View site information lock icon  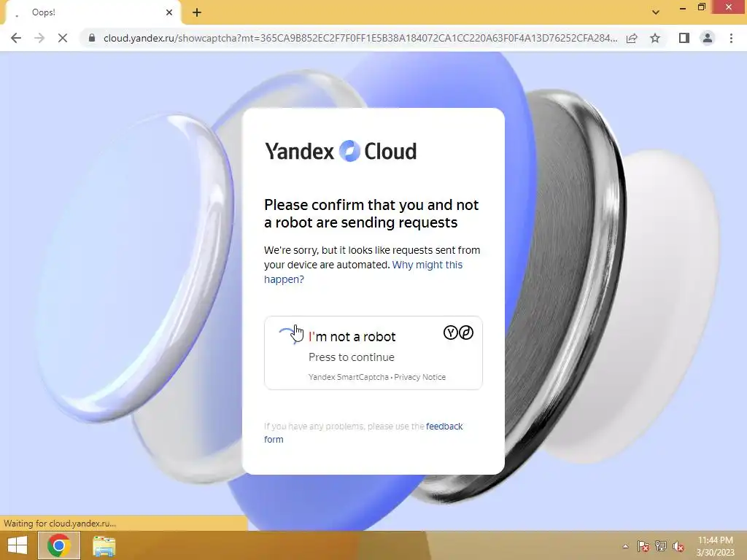(x=92, y=38)
